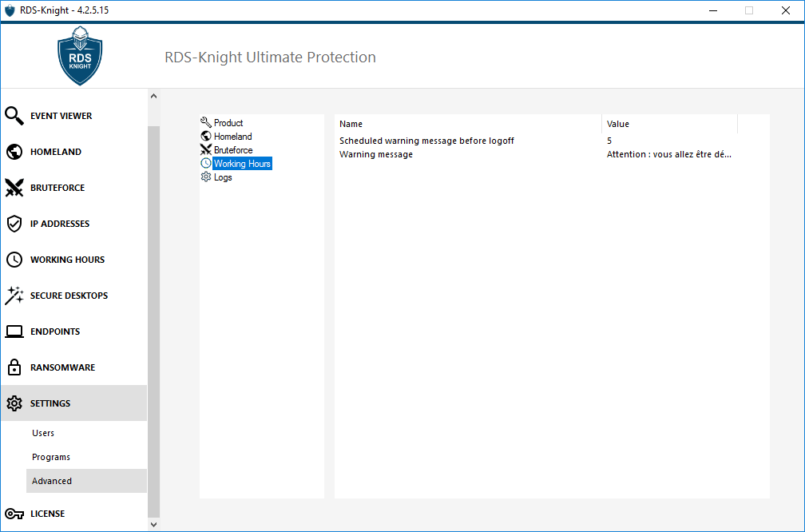Select Product in the settings tree

tap(228, 123)
